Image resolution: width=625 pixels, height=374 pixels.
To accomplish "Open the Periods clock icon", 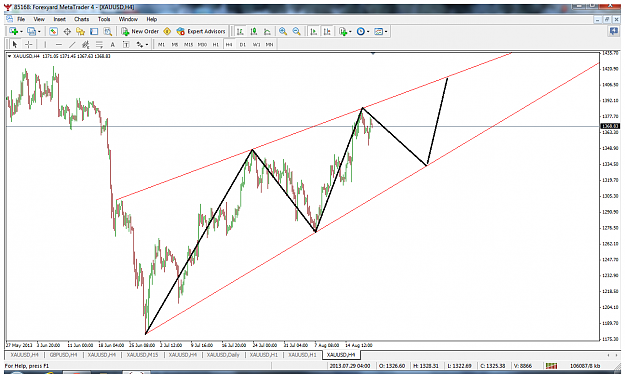I will coord(361,31).
